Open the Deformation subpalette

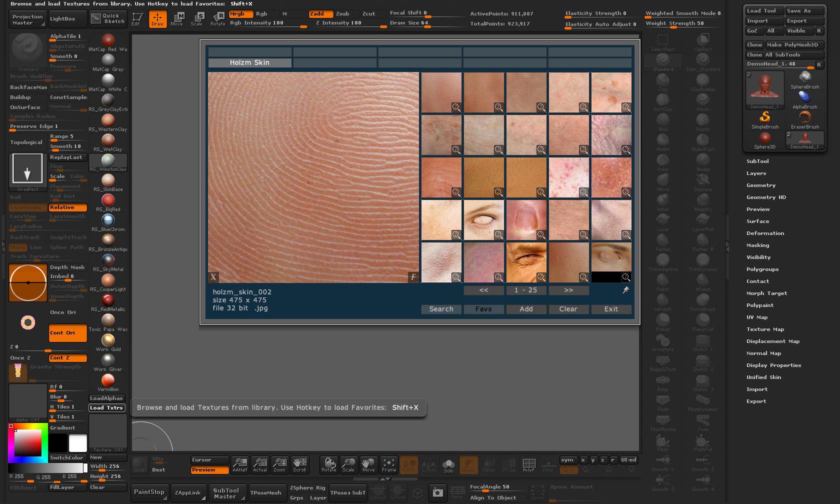click(765, 233)
